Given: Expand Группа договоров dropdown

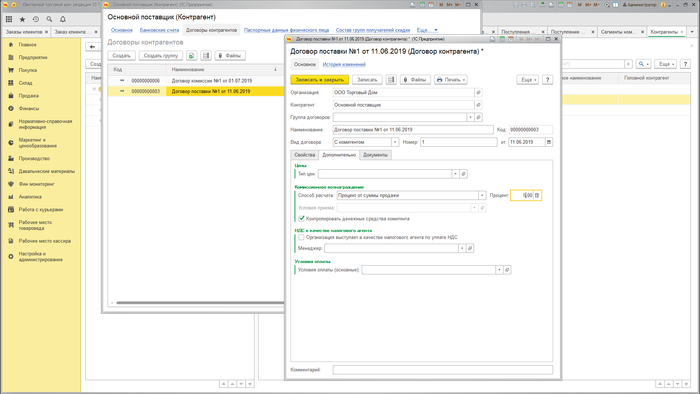Looking at the screenshot, I should tap(470, 117).
